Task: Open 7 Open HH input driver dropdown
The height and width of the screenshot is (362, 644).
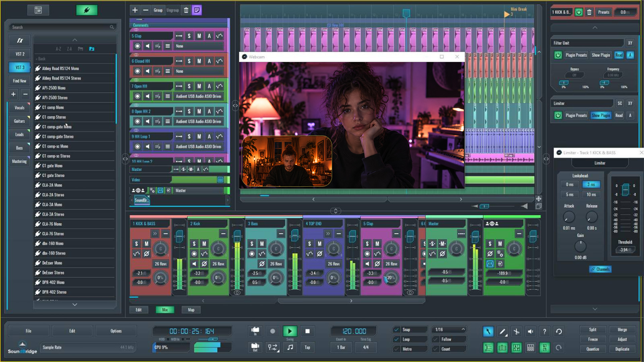Action: [198, 96]
